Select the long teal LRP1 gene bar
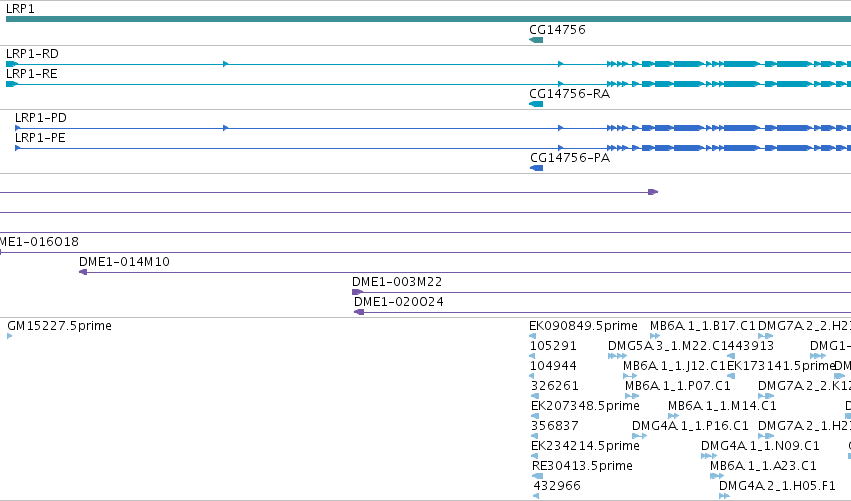 pyautogui.click(x=428, y=20)
